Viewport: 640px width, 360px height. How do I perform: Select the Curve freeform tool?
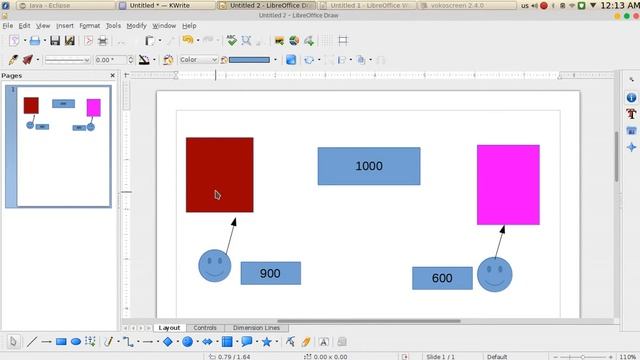pyautogui.click(x=109, y=342)
